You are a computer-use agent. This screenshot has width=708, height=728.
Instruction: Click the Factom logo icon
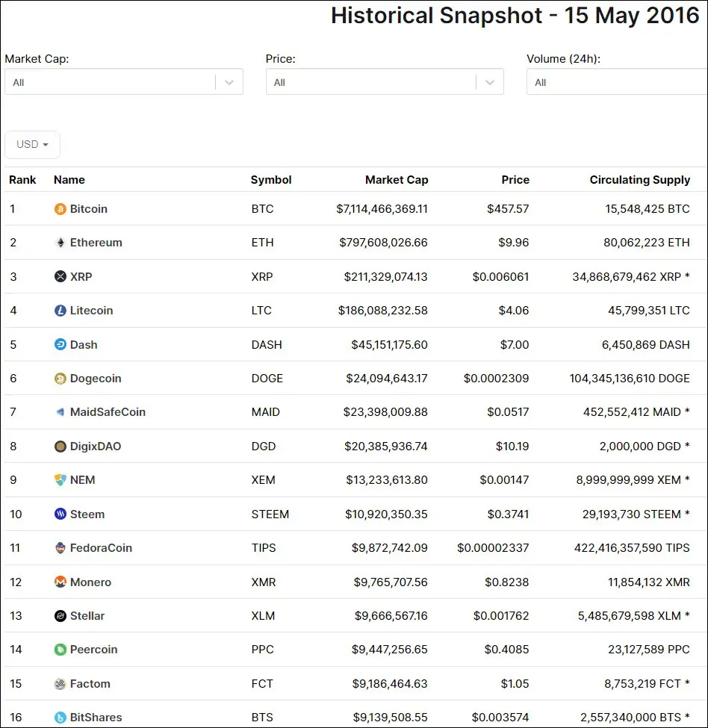(60, 683)
